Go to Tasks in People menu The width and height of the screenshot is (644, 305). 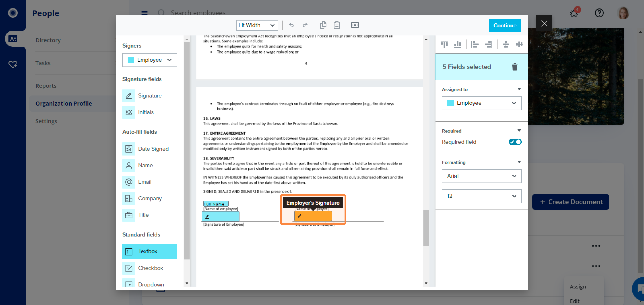tap(43, 63)
